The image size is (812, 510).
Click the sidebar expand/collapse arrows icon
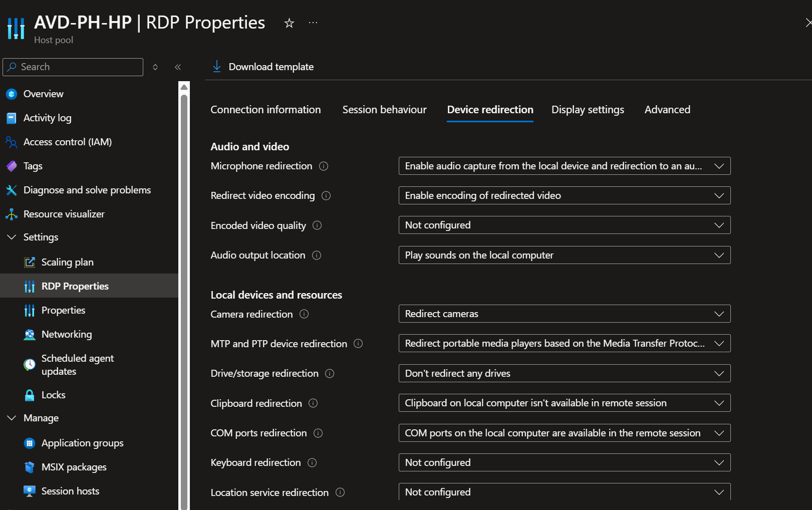coord(155,67)
